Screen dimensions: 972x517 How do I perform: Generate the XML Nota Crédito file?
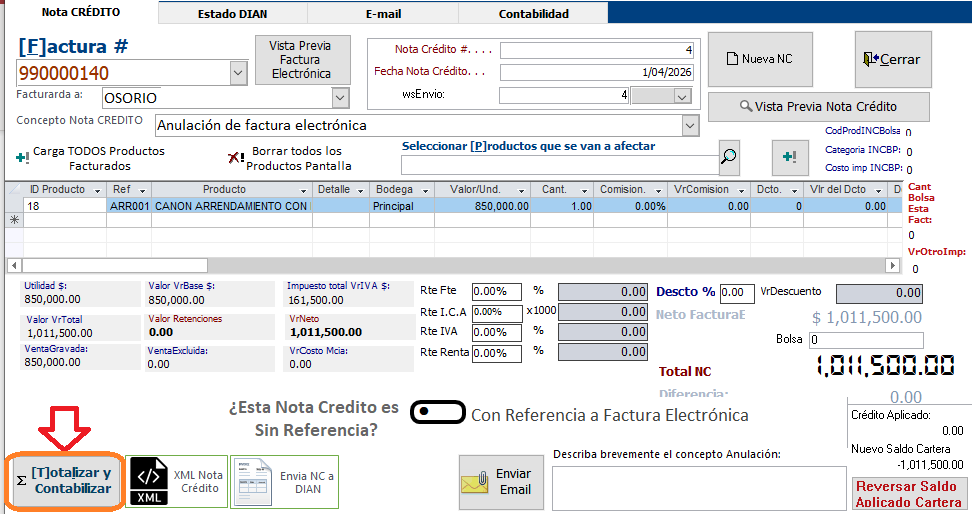coord(175,482)
